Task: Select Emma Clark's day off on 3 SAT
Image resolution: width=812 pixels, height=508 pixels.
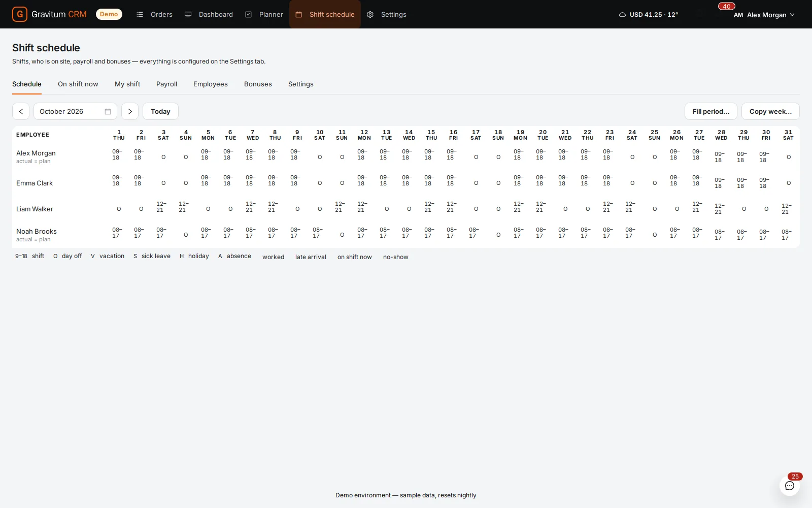Action: pyautogui.click(x=163, y=183)
